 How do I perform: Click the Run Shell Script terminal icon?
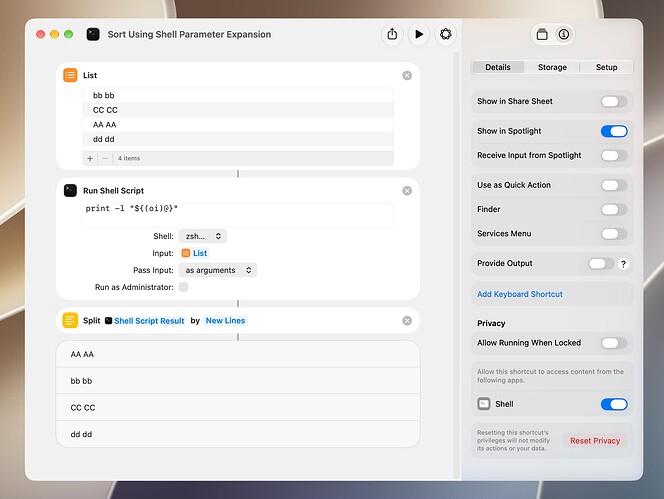(70, 191)
